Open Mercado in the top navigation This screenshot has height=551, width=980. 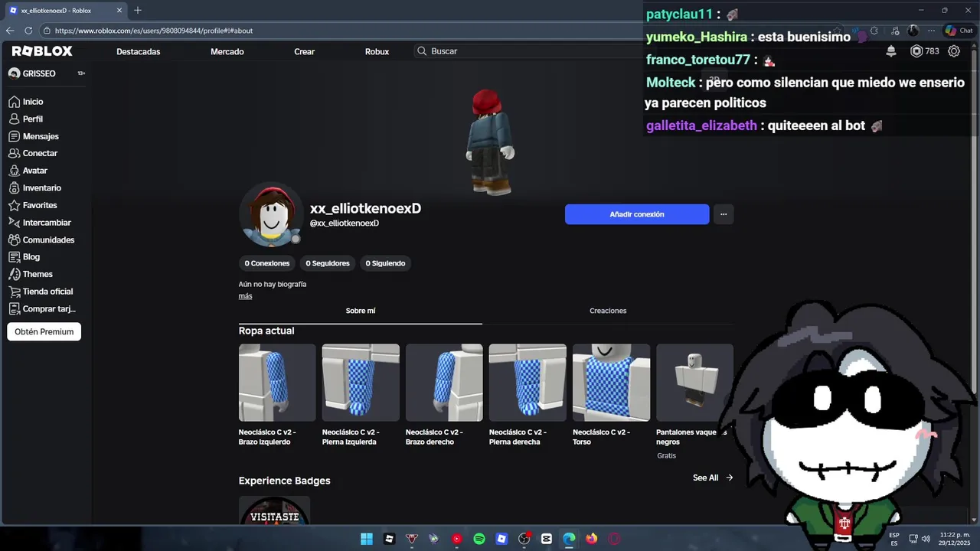tap(227, 51)
